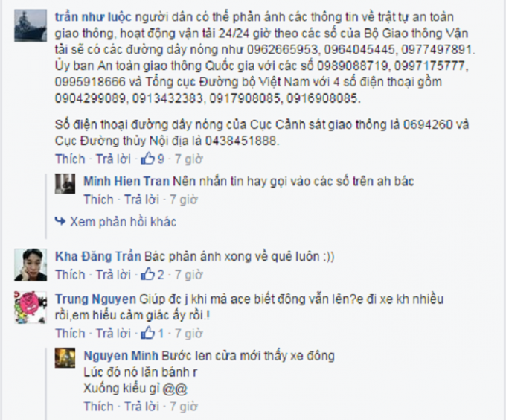Screen dimensions: 506x420
Task: Like Minh Hien Tran's reply via Thích
Action: coord(98,200)
